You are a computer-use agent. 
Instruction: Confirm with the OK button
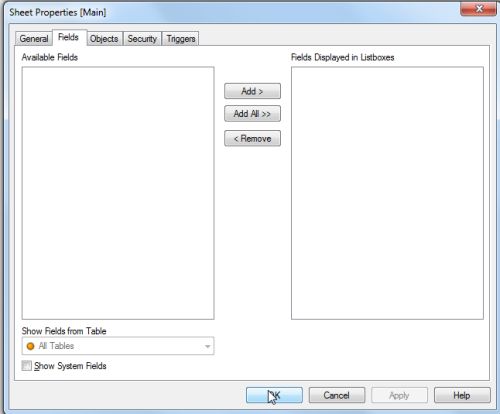point(274,395)
